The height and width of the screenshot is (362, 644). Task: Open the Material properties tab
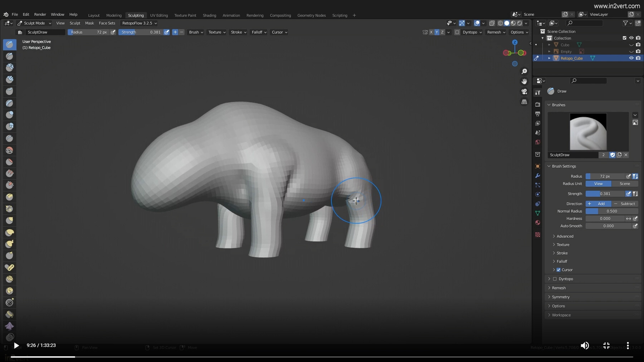click(x=538, y=222)
